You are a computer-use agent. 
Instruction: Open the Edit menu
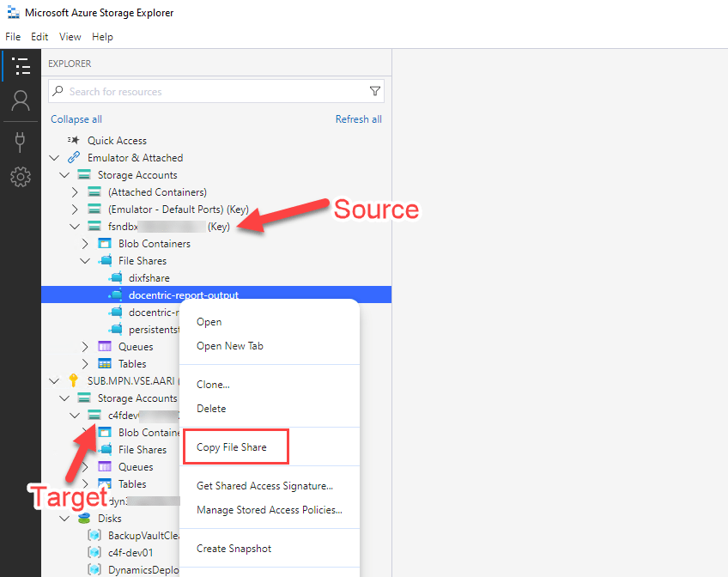pos(39,37)
